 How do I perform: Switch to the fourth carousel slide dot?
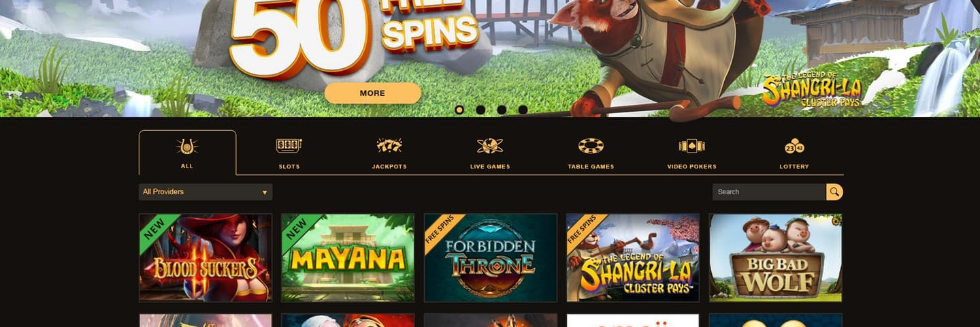click(523, 110)
